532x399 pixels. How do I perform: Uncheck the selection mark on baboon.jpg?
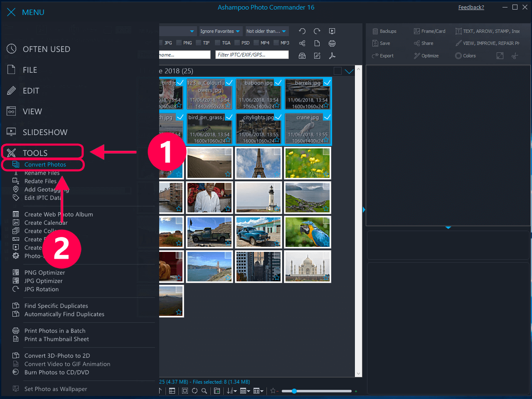coord(278,83)
